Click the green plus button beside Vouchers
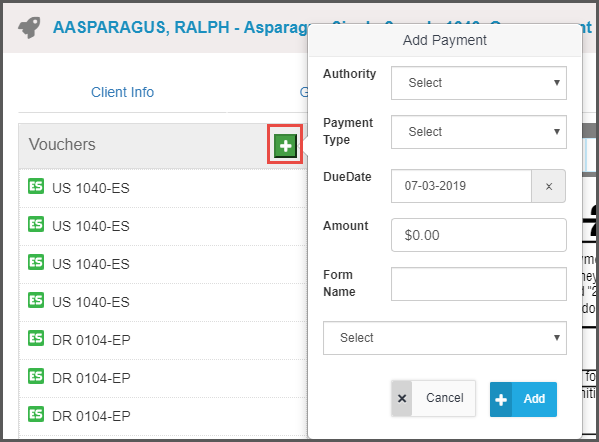This screenshot has height=442, width=599. point(285,146)
